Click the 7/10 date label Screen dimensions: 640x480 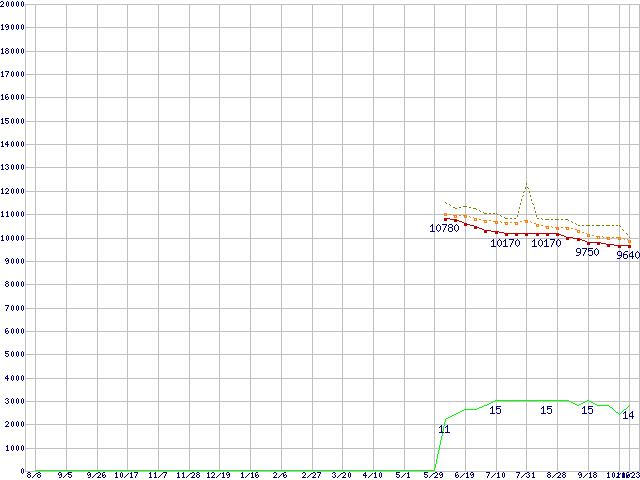click(496, 475)
